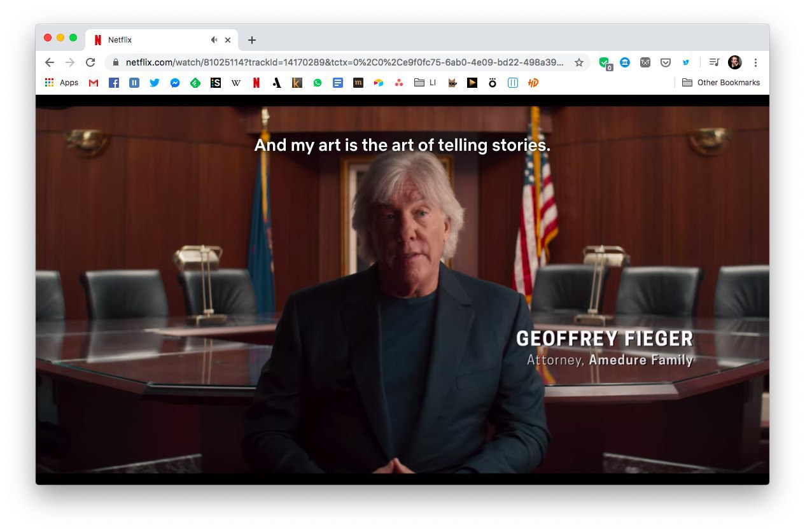Open the Apps bookmarks shortcut

click(x=62, y=83)
